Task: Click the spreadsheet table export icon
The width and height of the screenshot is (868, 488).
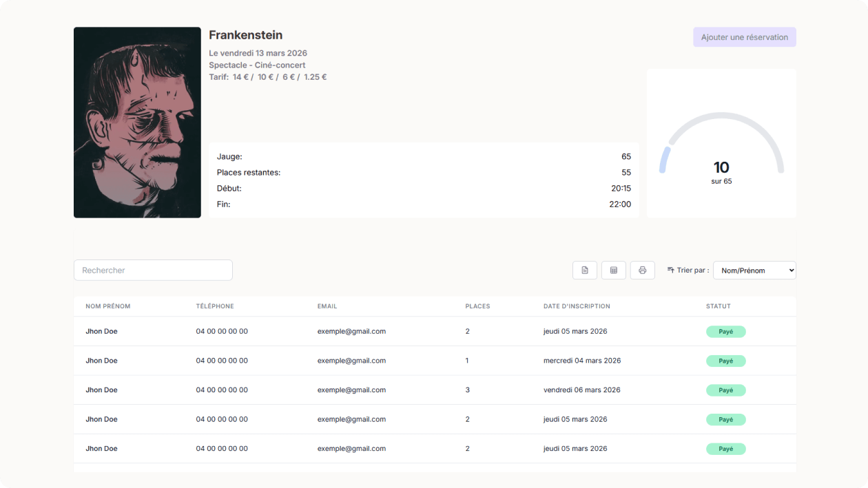Action: pos(614,270)
